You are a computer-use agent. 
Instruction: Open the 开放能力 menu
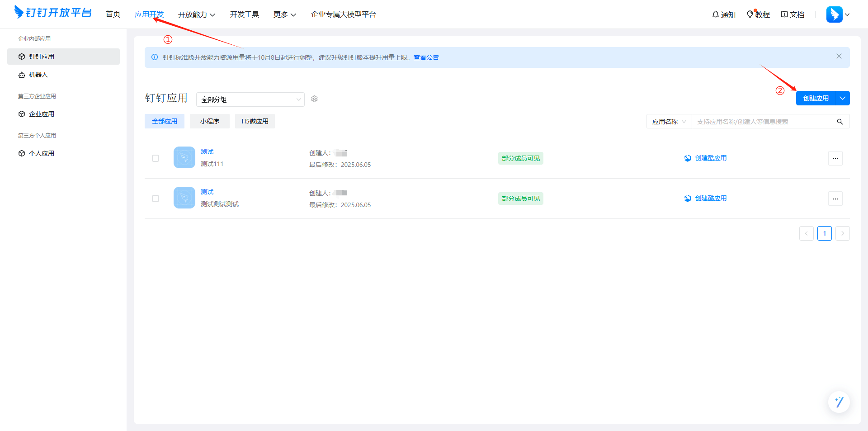pyautogui.click(x=196, y=14)
